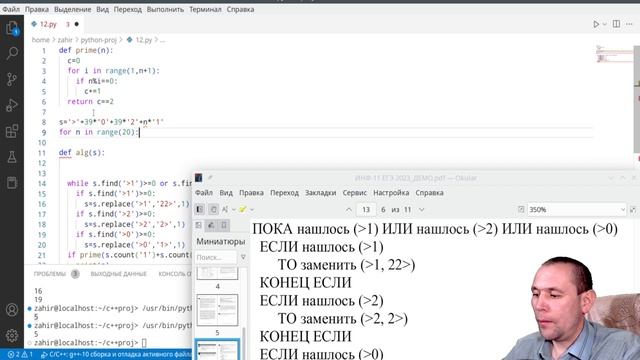
Task: Click Okular thumbnail filter funnel icon
Action: pos(243,257)
